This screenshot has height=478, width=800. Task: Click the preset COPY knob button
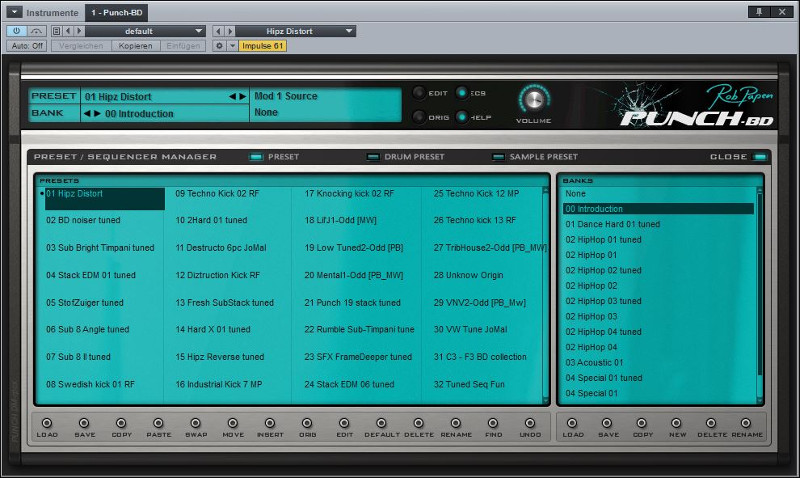click(x=121, y=423)
